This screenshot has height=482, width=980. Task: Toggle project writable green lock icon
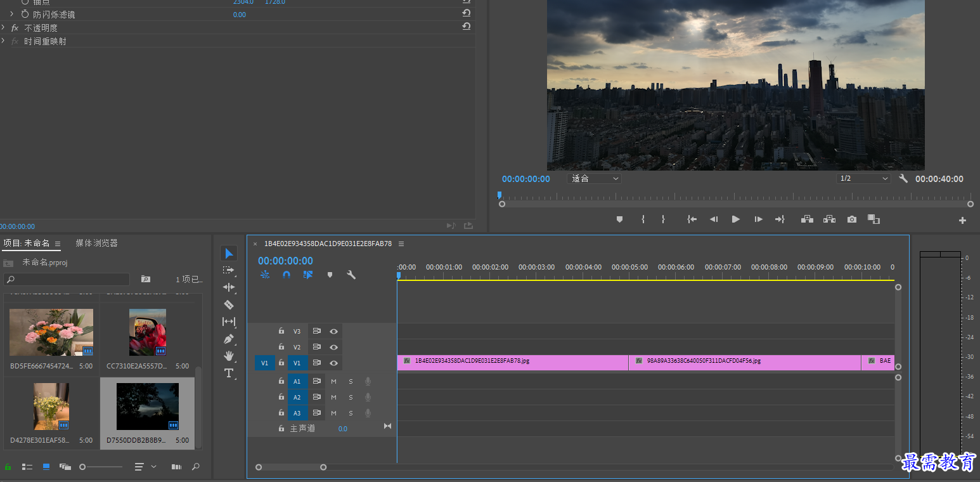point(8,467)
